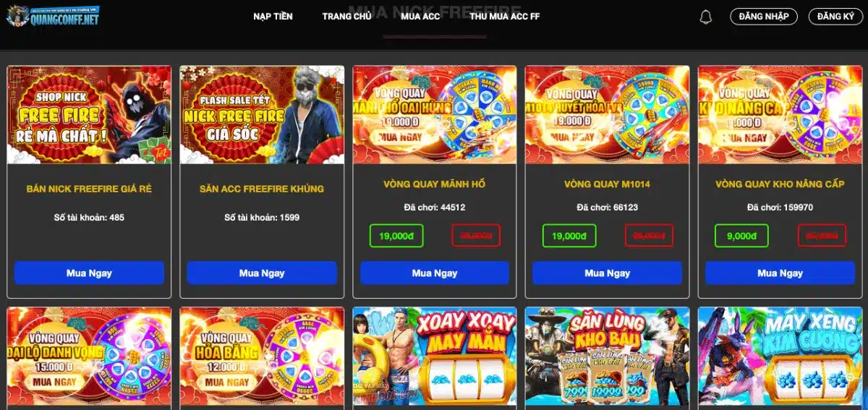Click the Đăng Ký button
Screen dimensions: 868x410
835,17
